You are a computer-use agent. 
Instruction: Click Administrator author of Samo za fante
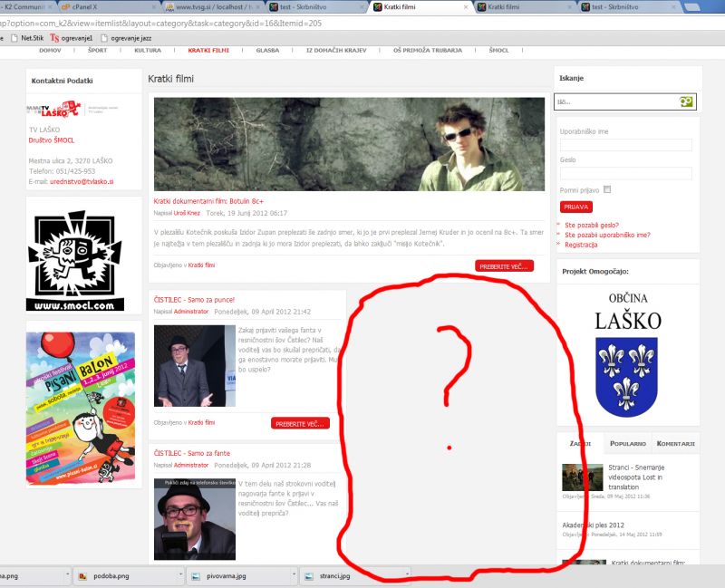click(x=191, y=465)
